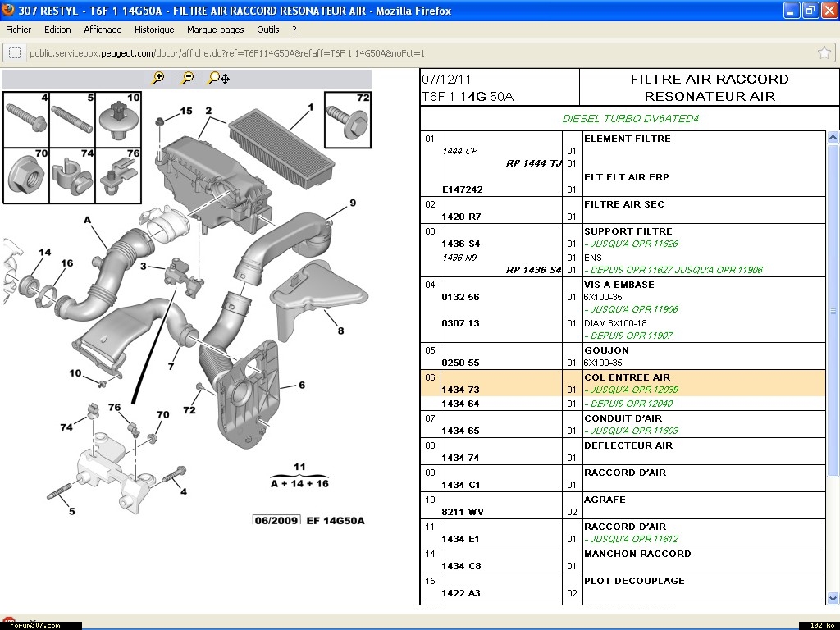Open the Marque-pages menu
Image resolution: width=840 pixels, height=630 pixels.
click(x=215, y=30)
